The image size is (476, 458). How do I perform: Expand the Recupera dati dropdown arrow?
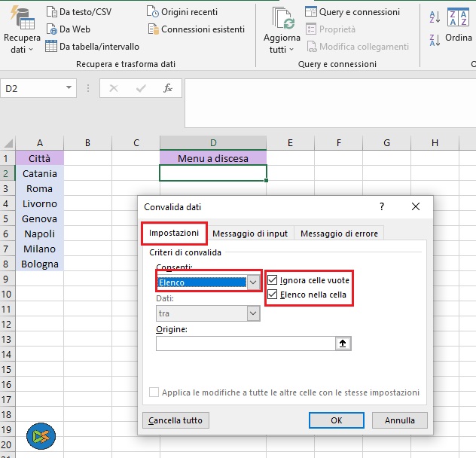click(31, 50)
